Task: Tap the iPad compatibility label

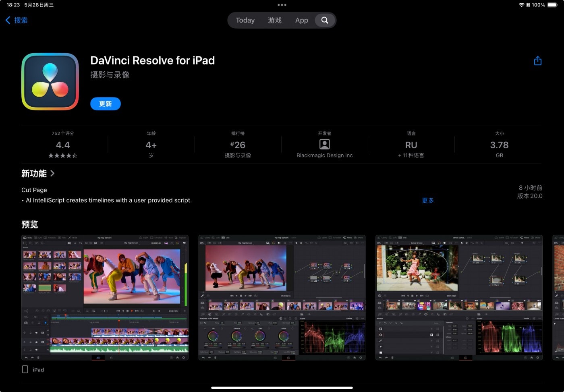Action: (x=38, y=370)
